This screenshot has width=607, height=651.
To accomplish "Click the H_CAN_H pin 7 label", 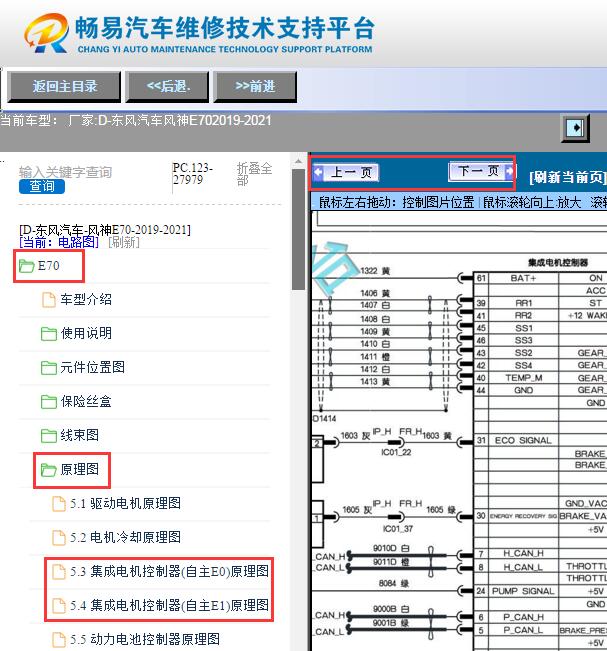I will point(523,553).
